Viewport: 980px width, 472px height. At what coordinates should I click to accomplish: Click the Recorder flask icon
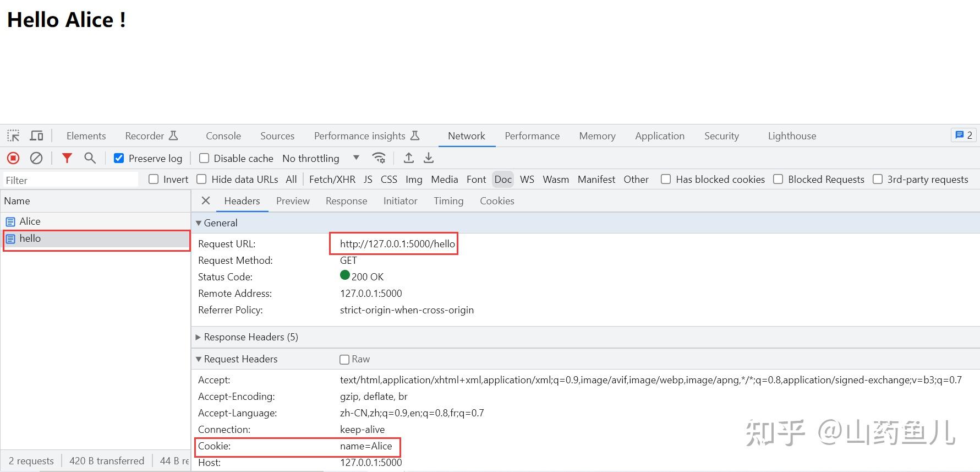pos(173,135)
